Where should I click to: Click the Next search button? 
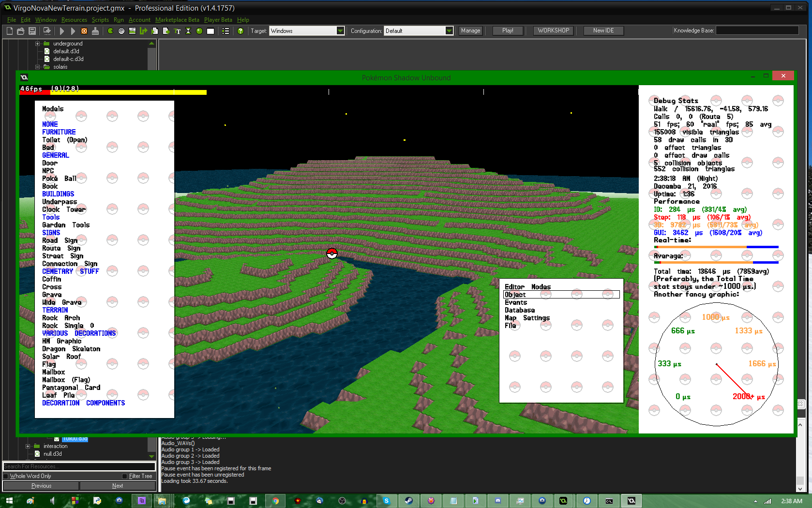(x=118, y=486)
